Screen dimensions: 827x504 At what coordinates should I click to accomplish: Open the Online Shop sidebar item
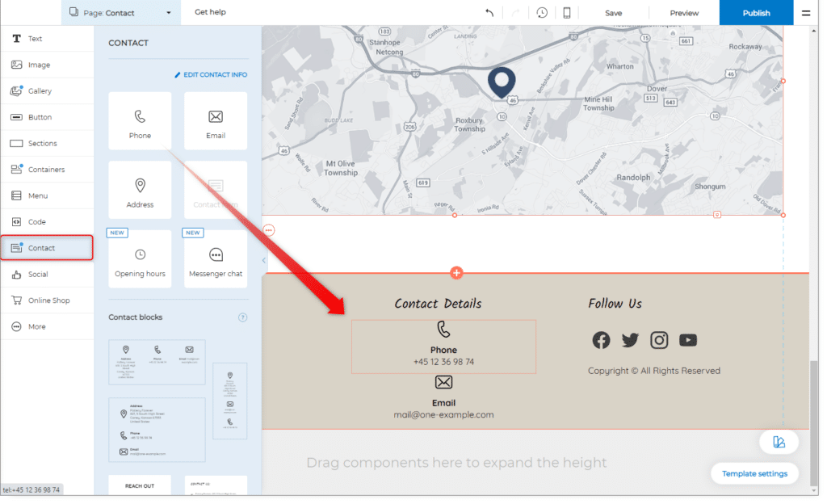tap(47, 300)
